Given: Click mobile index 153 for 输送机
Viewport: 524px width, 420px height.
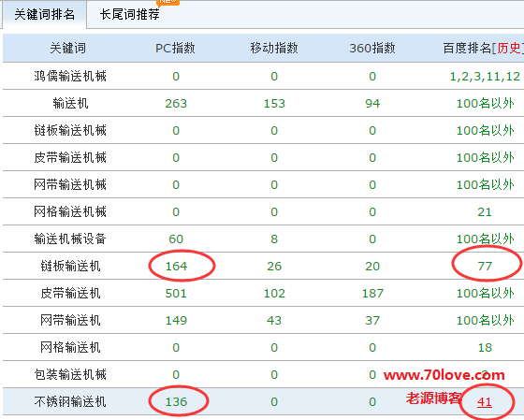Looking at the screenshot, I should [x=274, y=103].
